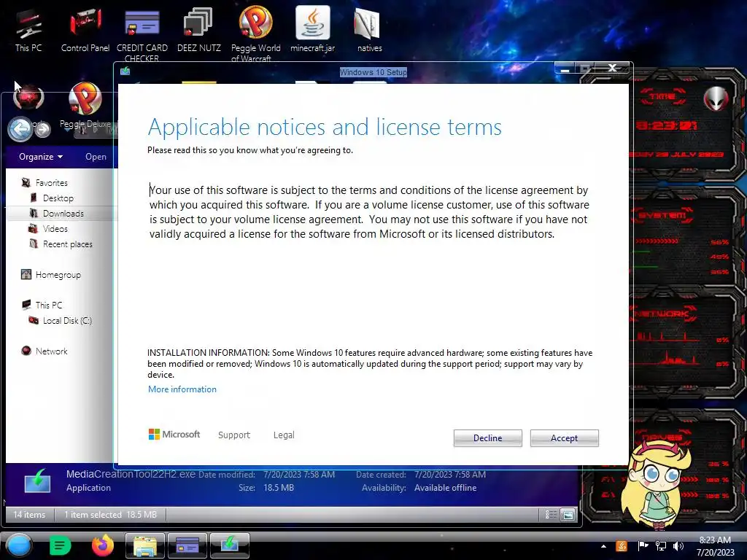Open This PC desktop icon
The height and width of the screenshot is (560, 747).
(x=28, y=29)
